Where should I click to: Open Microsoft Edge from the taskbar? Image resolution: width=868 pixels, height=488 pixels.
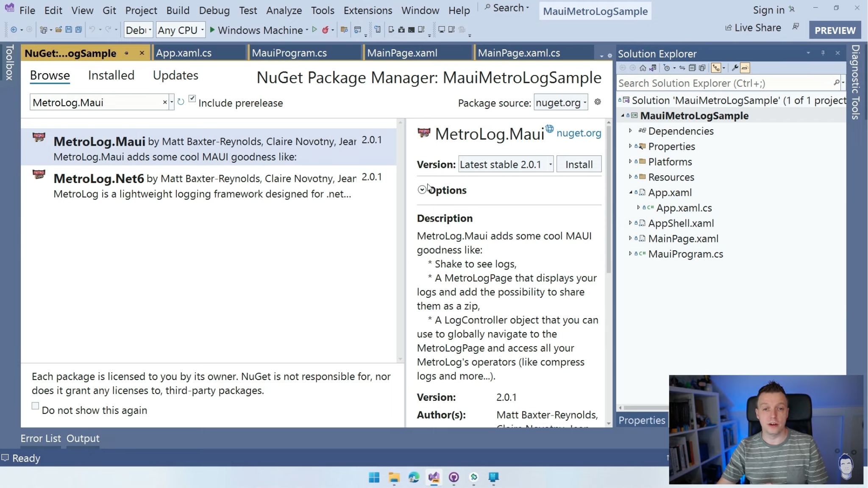(414, 477)
